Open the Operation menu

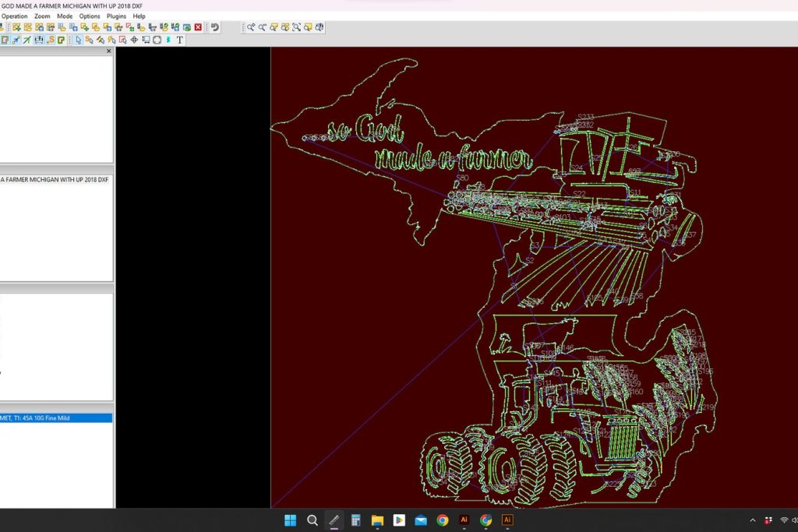[x=16, y=16]
